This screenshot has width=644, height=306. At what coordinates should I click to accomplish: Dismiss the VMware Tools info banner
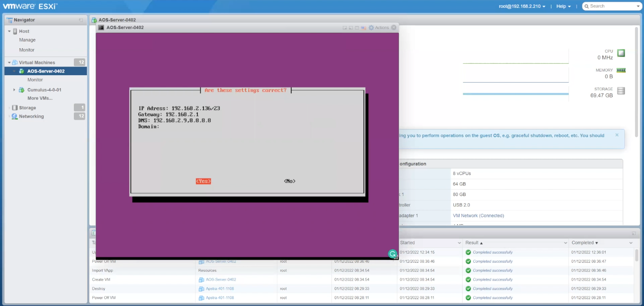point(617,135)
